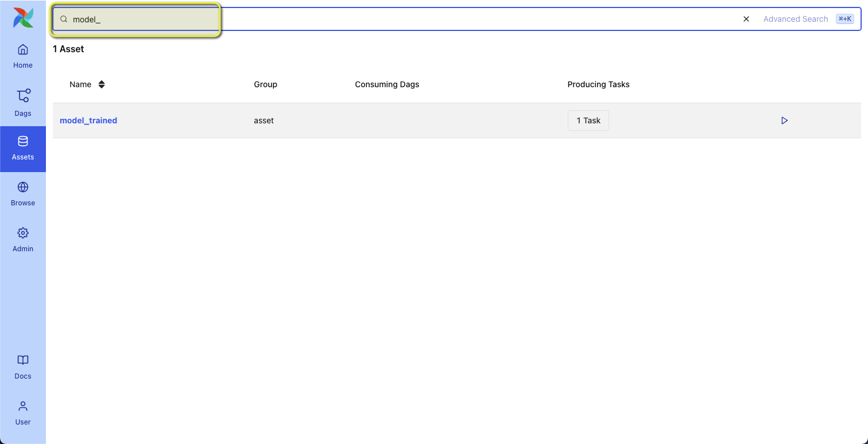Select the Assets sidebar item
Image resolution: width=868 pixels, height=444 pixels.
(23, 149)
